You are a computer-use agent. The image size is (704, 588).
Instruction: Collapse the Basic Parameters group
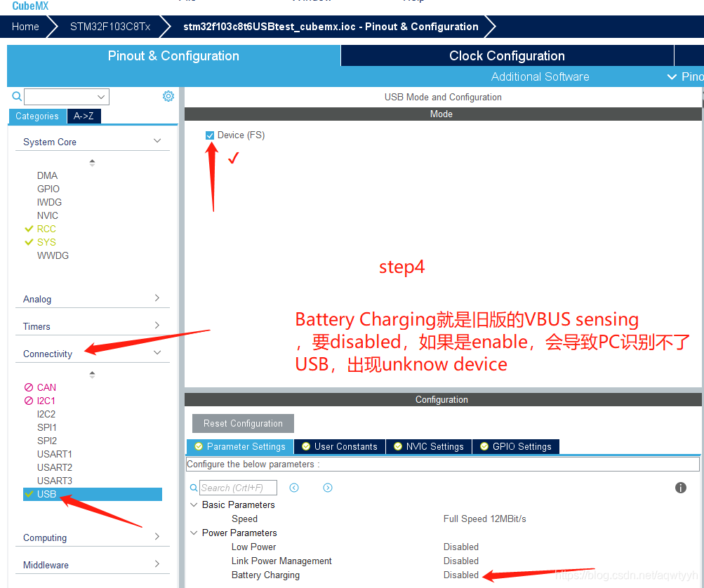[194, 505]
